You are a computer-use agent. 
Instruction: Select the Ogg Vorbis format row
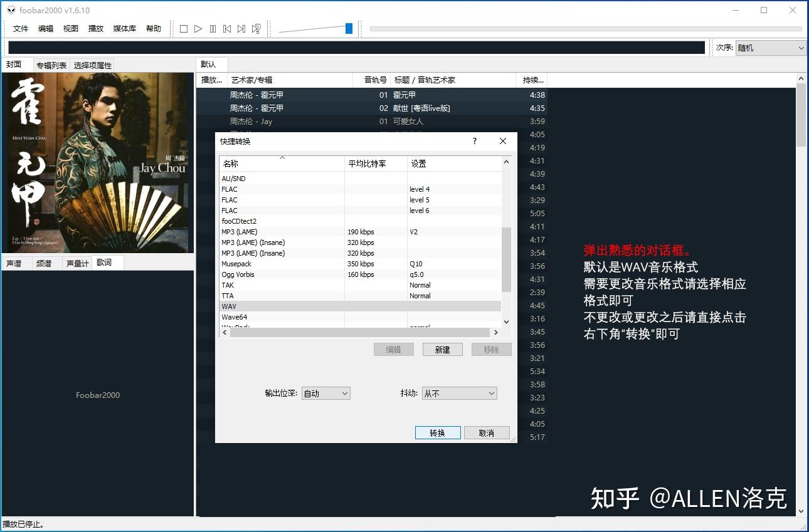(361, 274)
